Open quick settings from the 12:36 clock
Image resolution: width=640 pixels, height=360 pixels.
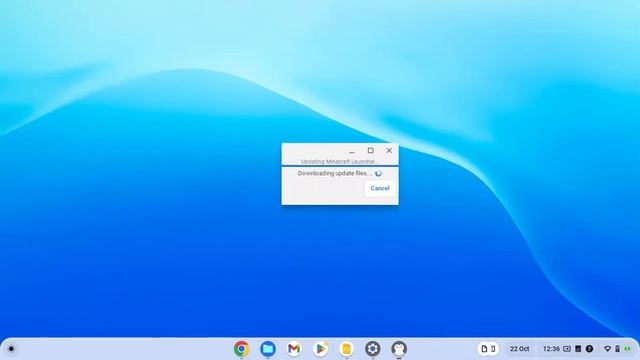click(x=551, y=349)
